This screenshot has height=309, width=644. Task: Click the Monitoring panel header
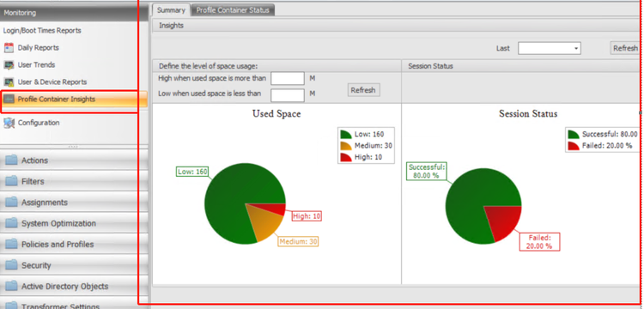point(74,13)
